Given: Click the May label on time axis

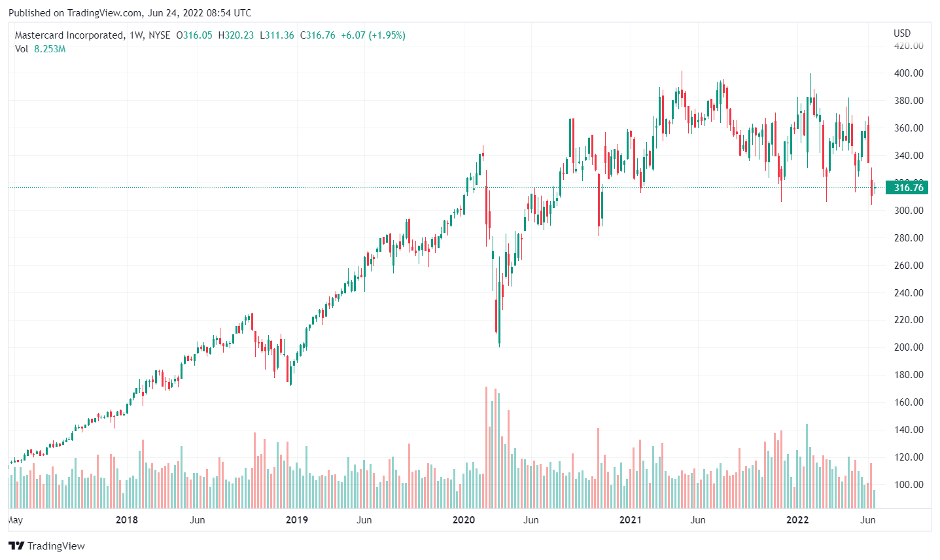Looking at the screenshot, I should [15, 520].
